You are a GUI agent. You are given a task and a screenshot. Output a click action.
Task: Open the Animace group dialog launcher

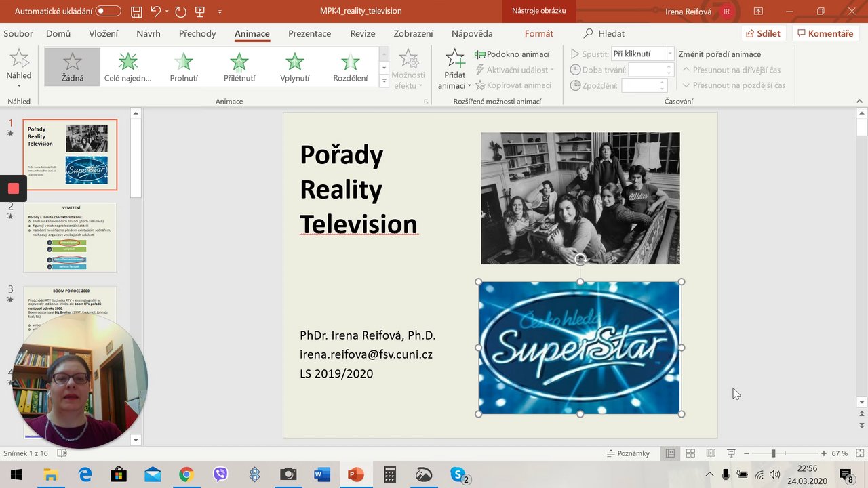pos(426,102)
